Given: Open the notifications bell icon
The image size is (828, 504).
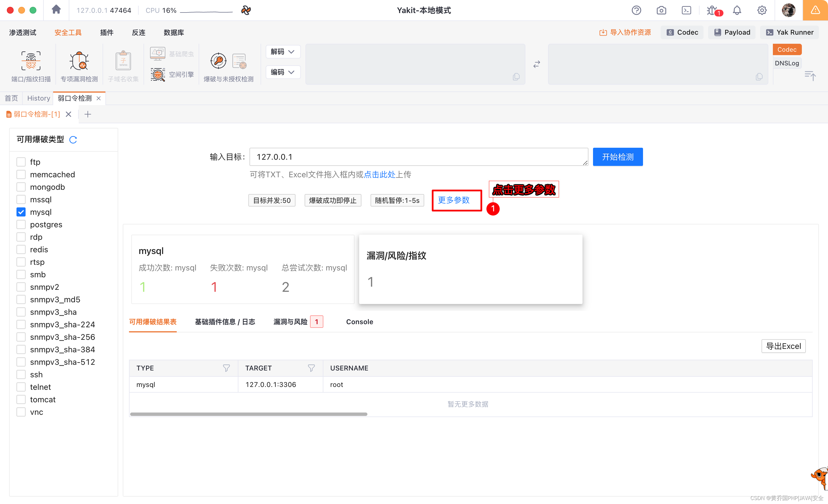Looking at the screenshot, I should coord(737,11).
